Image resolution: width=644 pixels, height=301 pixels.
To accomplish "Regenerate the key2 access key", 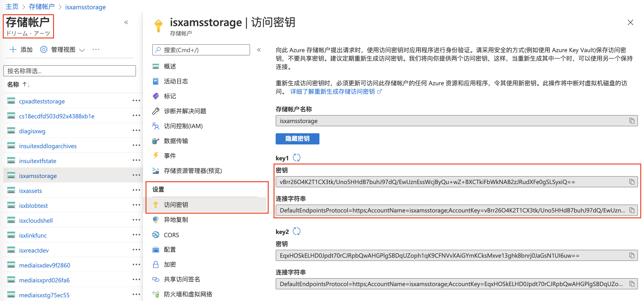I will pyautogui.click(x=297, y=231).
